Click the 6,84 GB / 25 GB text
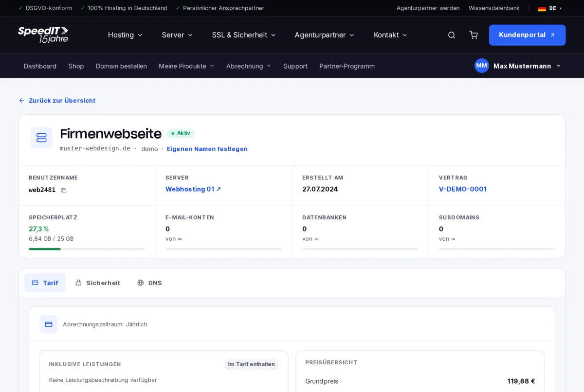The width and height of the screenshot is (584, 392). (51, 239)
